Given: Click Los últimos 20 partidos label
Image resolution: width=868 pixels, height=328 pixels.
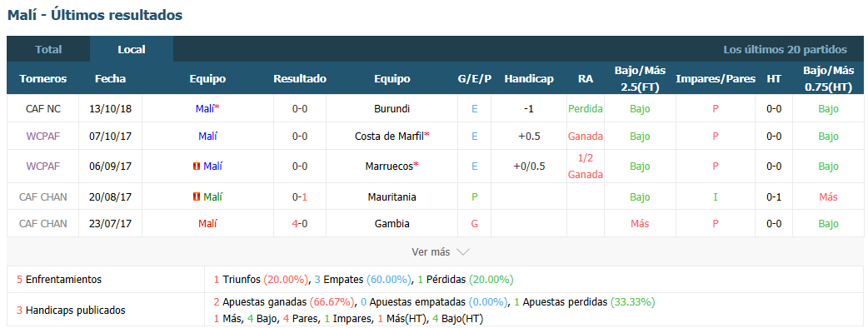Looking at the screenshot, I should [785, 49].
